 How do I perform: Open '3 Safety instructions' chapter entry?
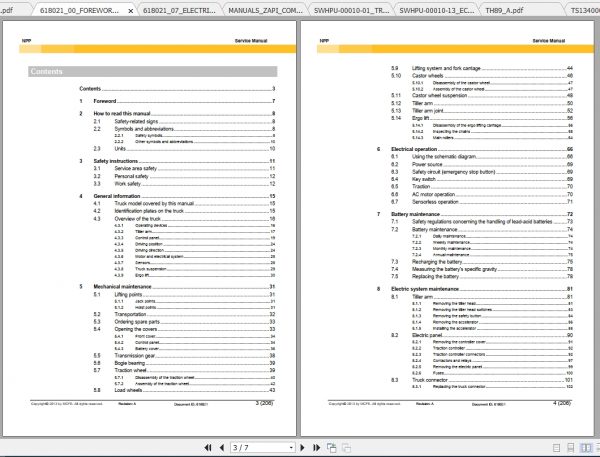(177, 161)
